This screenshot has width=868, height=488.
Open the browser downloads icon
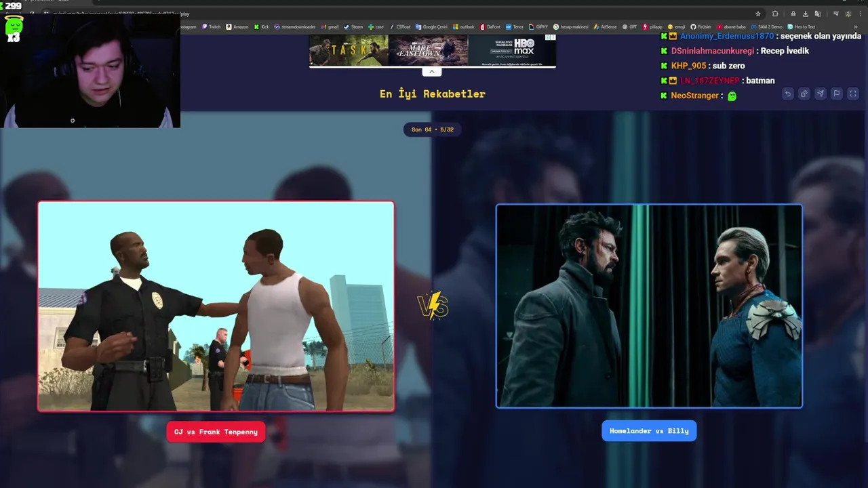click(805, 14)
